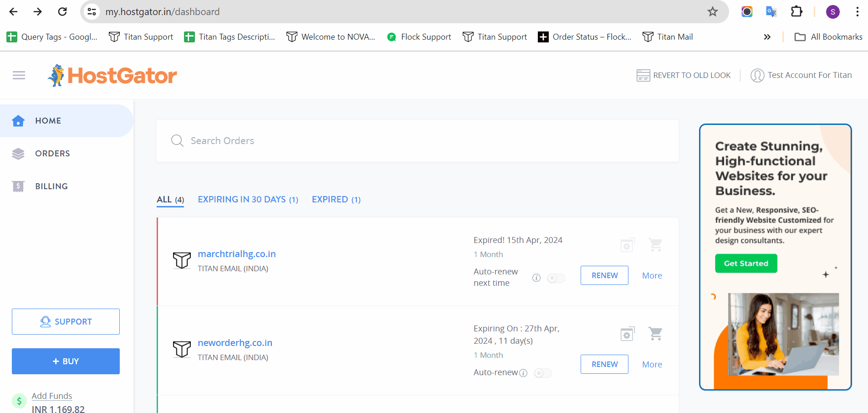Click the Titan icon for marchtrialhg.co.in
This screenshot has height=413, width=868.
tap(182, 260)
